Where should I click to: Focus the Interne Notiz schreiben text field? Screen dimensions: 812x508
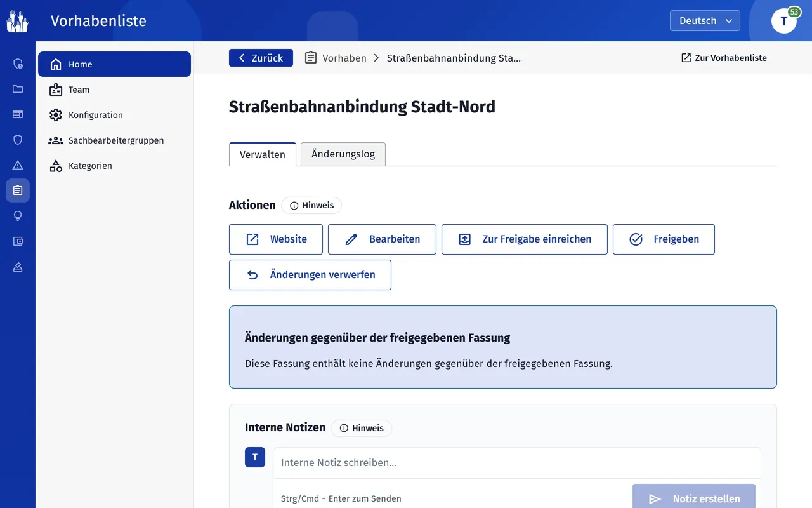coord(517,463)
